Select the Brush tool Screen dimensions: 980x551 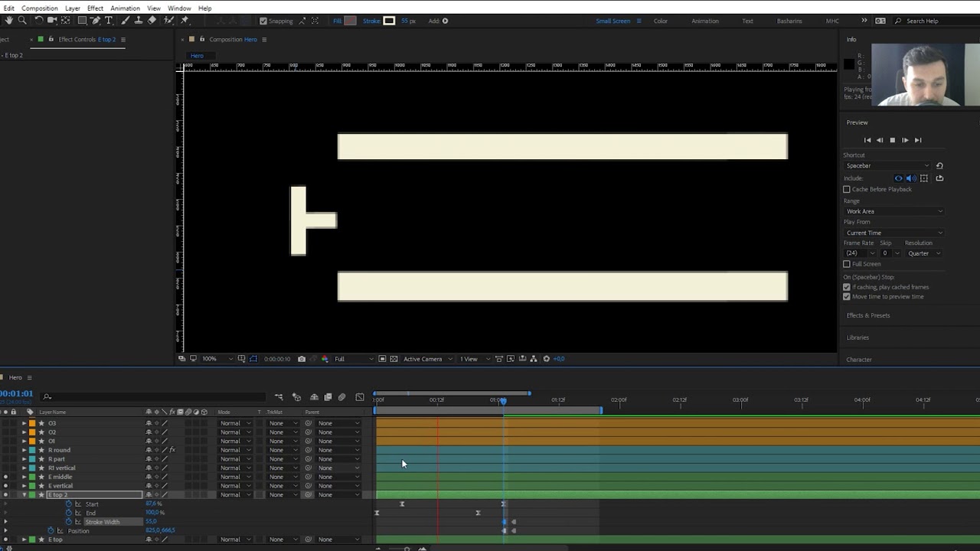point(125,21)
